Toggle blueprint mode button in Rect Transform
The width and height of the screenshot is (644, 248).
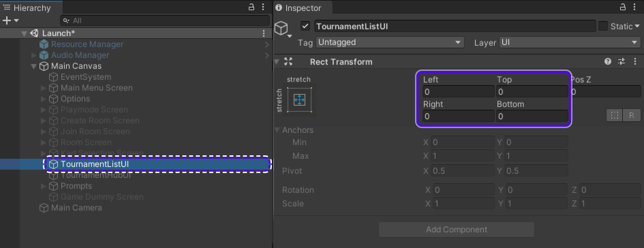[x=614, y=115]
